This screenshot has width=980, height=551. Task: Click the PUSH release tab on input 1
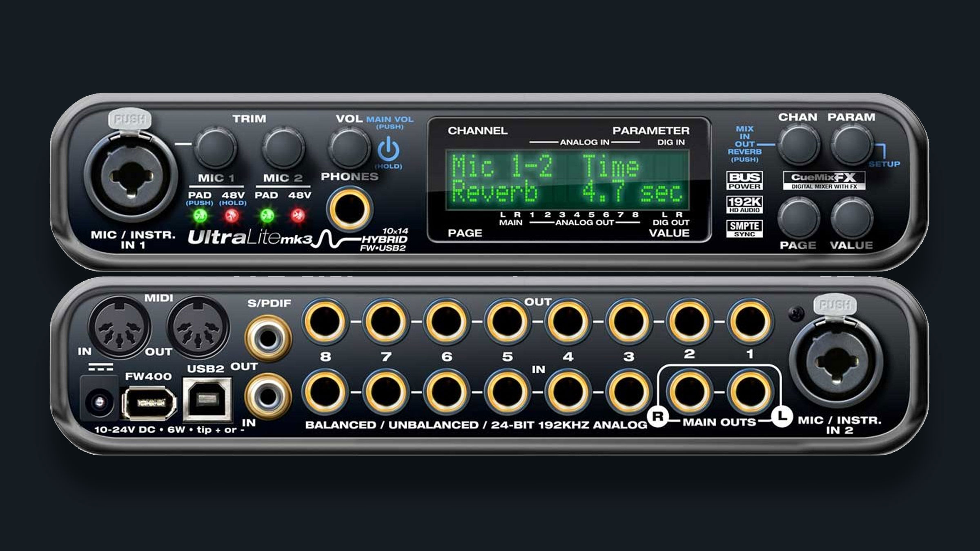(x=129, y=120)
